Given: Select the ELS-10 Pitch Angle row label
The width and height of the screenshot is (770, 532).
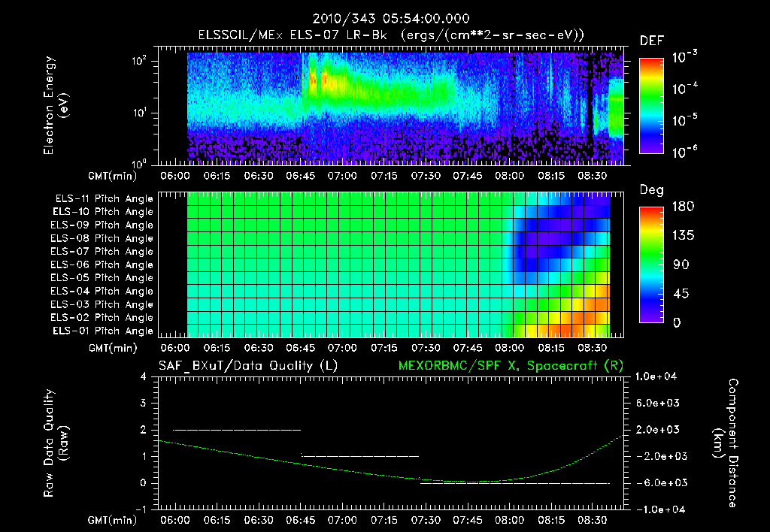Looking at the screenshot, I should (x=103, y=212).
